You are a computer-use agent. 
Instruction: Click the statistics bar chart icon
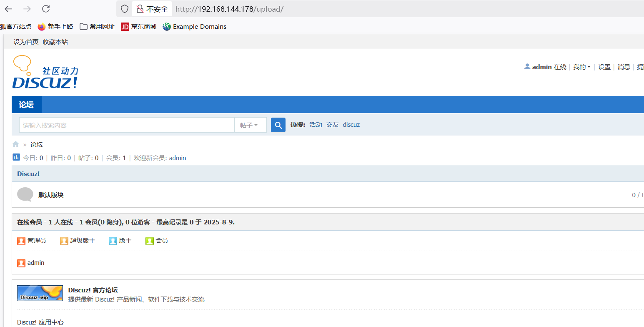point(16,157)
